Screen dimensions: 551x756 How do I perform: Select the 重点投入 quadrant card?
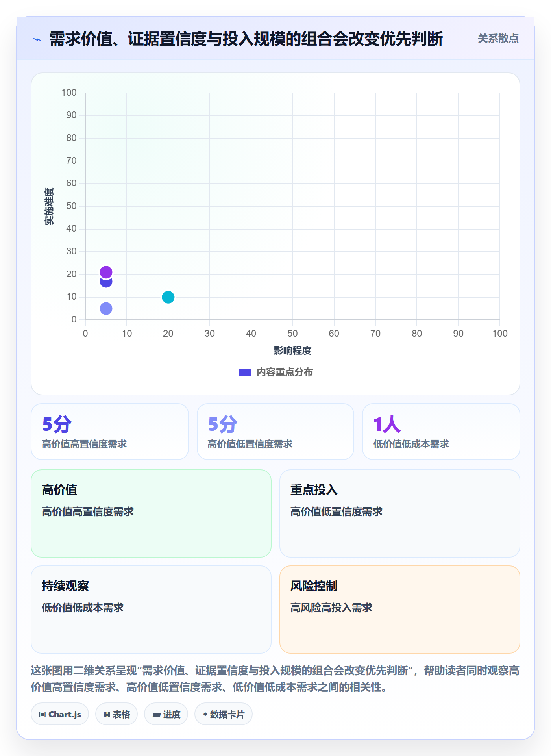coord(400,513)
